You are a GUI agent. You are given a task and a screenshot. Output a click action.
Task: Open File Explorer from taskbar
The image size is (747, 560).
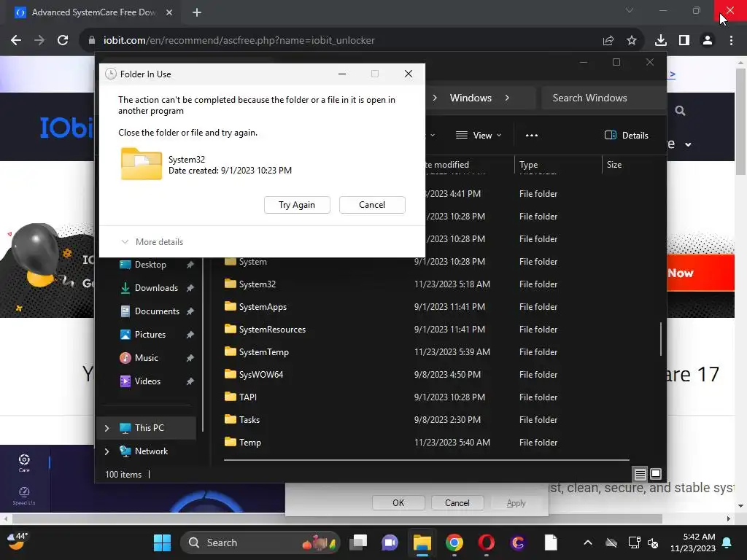422,542
